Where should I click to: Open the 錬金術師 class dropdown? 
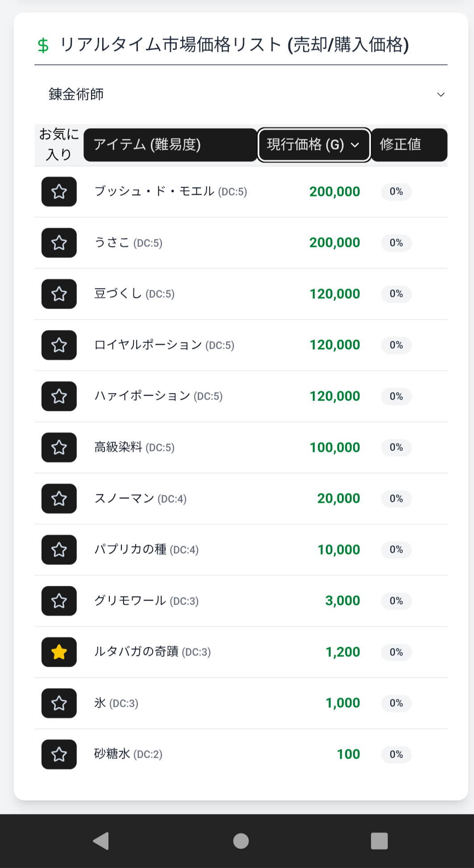(241, 94)
